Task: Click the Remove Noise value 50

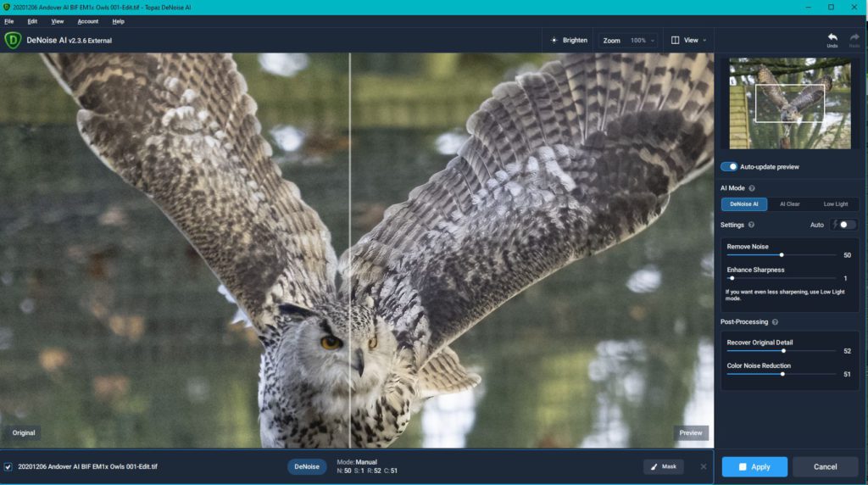Action: coord(847,255)
